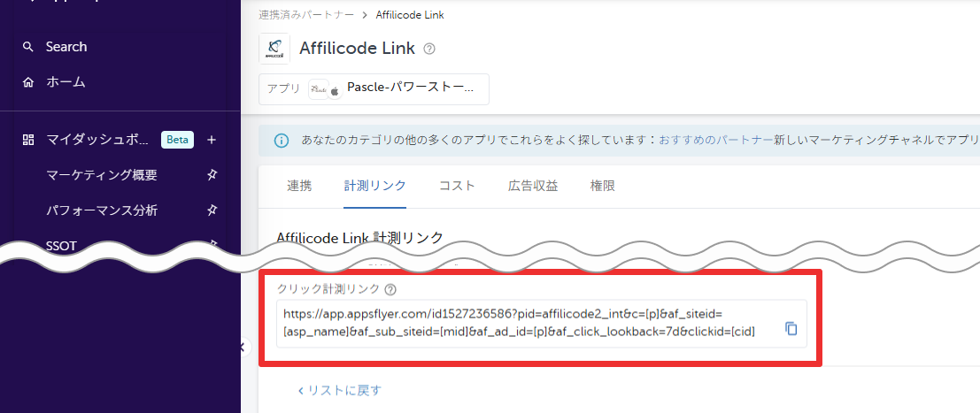Go to 連携済みパートナー breadcrumb
Screen dimensions: 980x413
coord(306,15)
